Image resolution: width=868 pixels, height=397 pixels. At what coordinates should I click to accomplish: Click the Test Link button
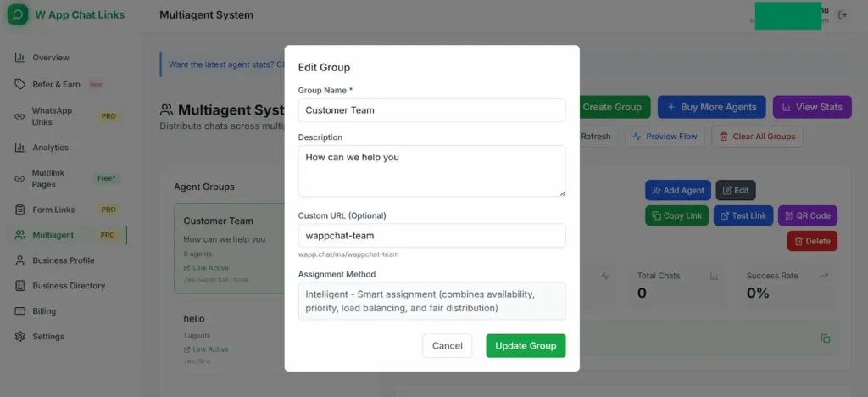click(x=743, y=215)
